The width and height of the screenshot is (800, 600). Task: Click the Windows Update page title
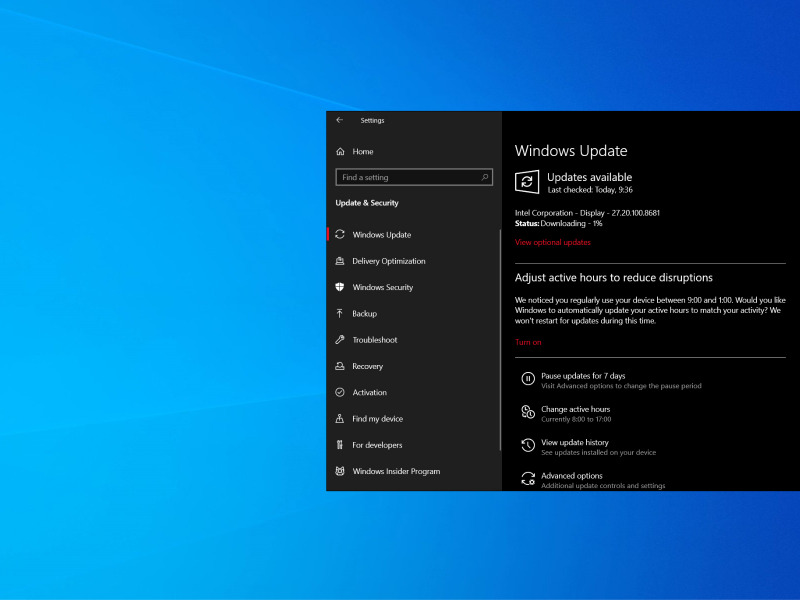(571, 151)
